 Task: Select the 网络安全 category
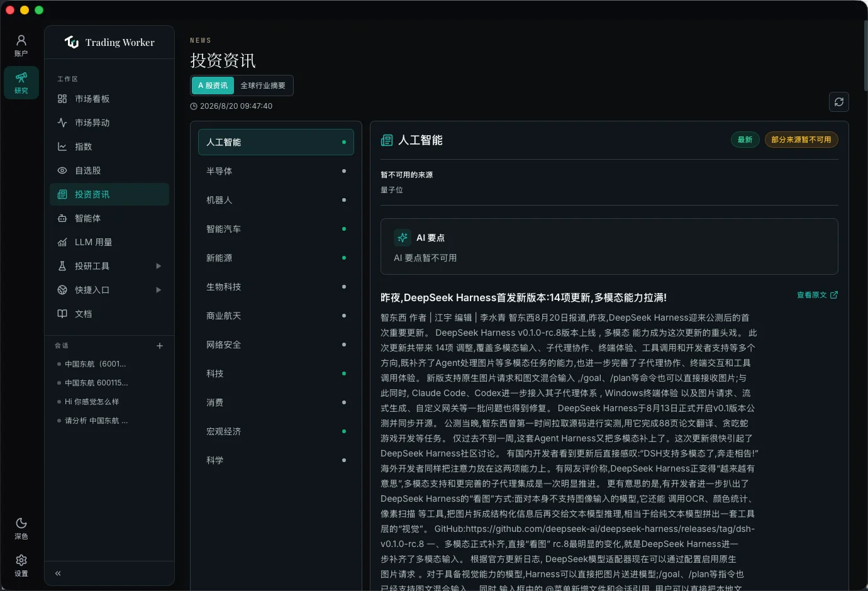point(276,345)
